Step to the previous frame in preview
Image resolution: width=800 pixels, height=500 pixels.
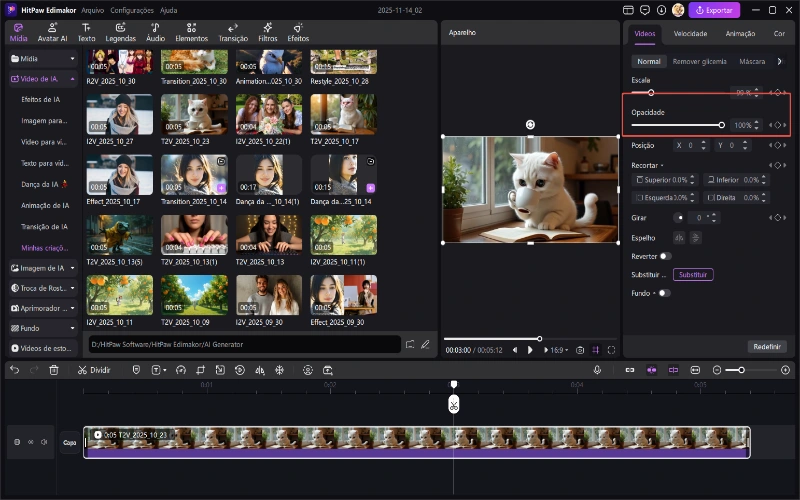(515, 350)
